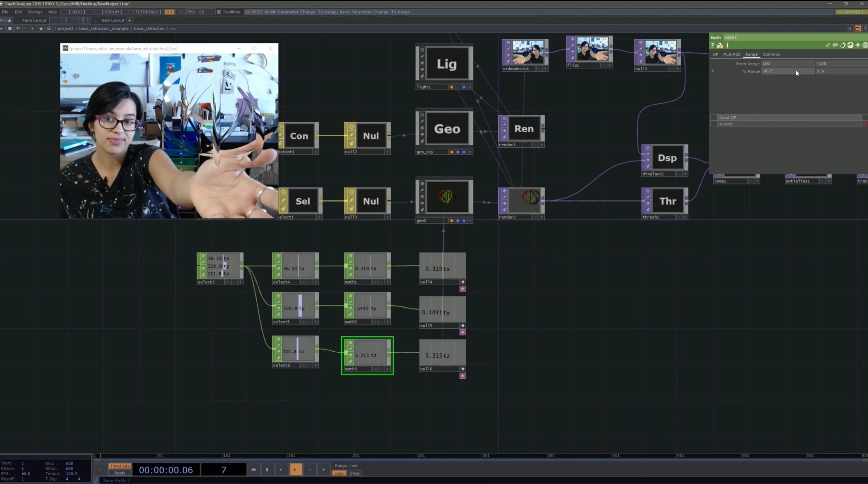Open the TUTORIALS link button
The width and height of the screenshot is (868, 484).
click(147, 12)
